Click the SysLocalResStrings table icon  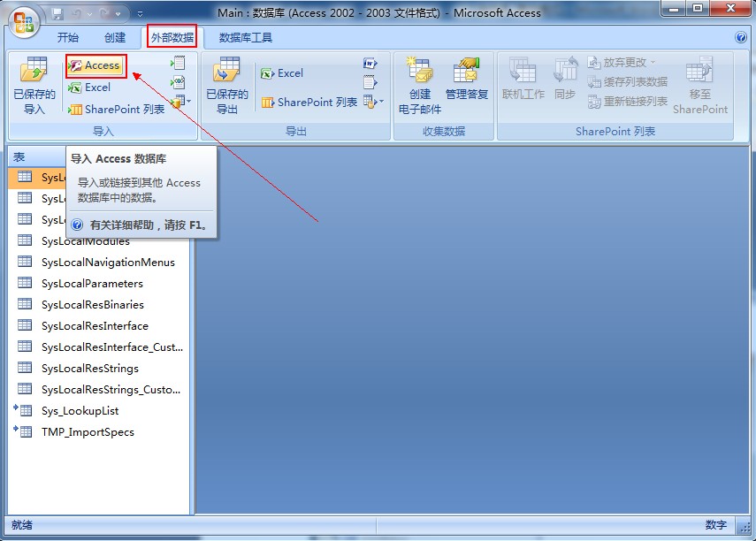pyautogui.click(x=25, y=368)
